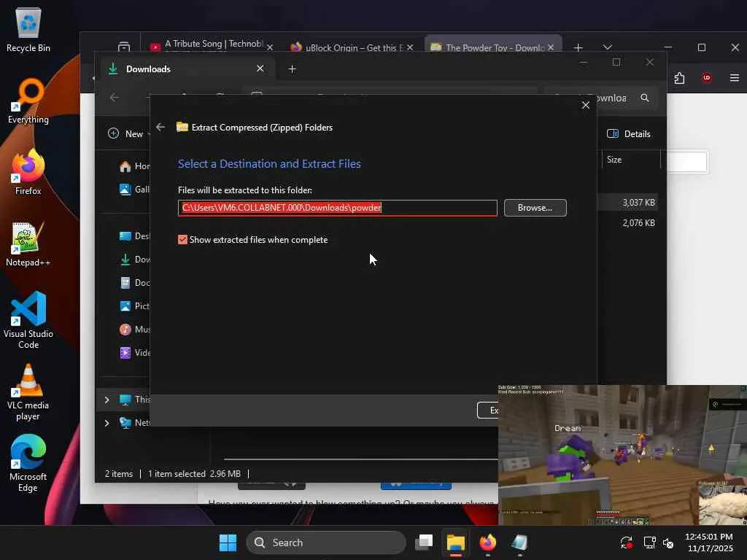Open Firefox list all tabs dropdown
This screenshot has height=560, width=747.
click(x=607, y=47)
